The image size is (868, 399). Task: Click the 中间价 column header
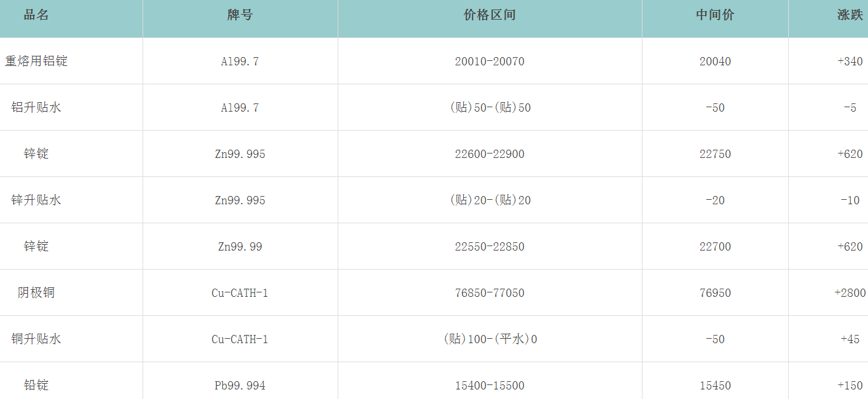(715, 15)
